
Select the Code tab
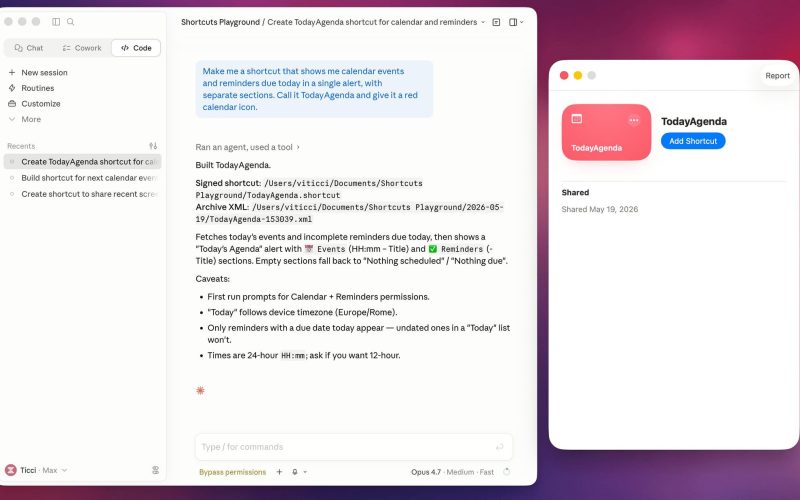[x=136, y=48]
